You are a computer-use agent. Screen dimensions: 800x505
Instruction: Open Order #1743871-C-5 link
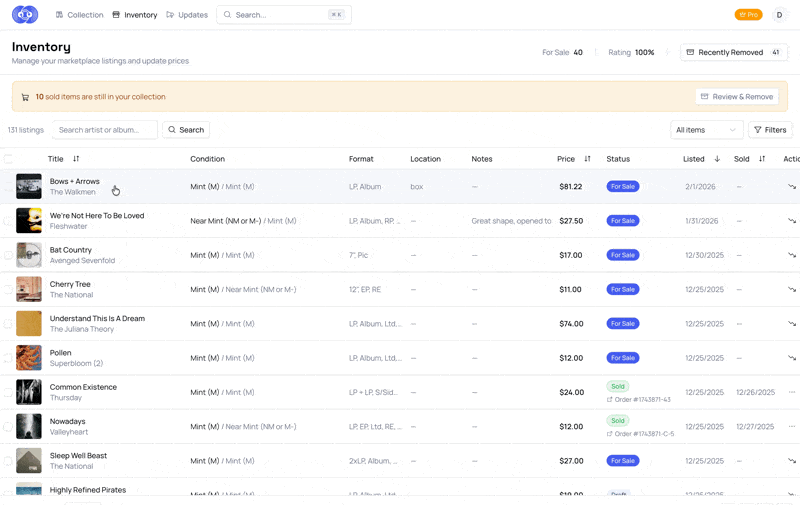pos(640,434)
